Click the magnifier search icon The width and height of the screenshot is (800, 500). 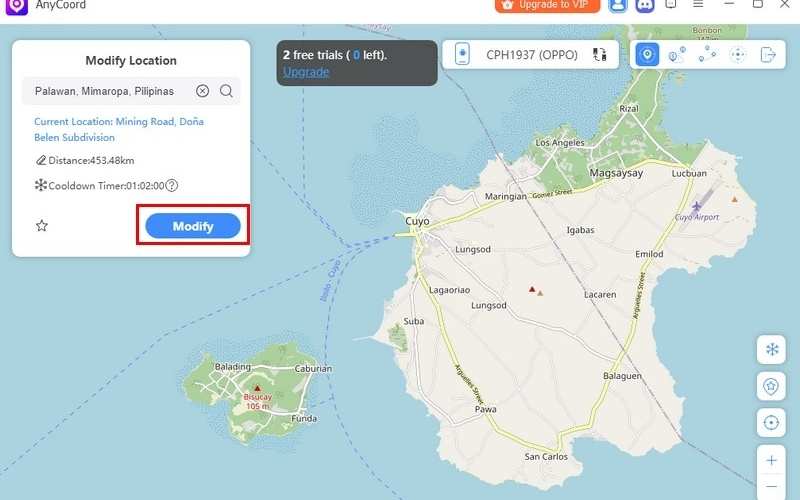(x=227, y=91)
